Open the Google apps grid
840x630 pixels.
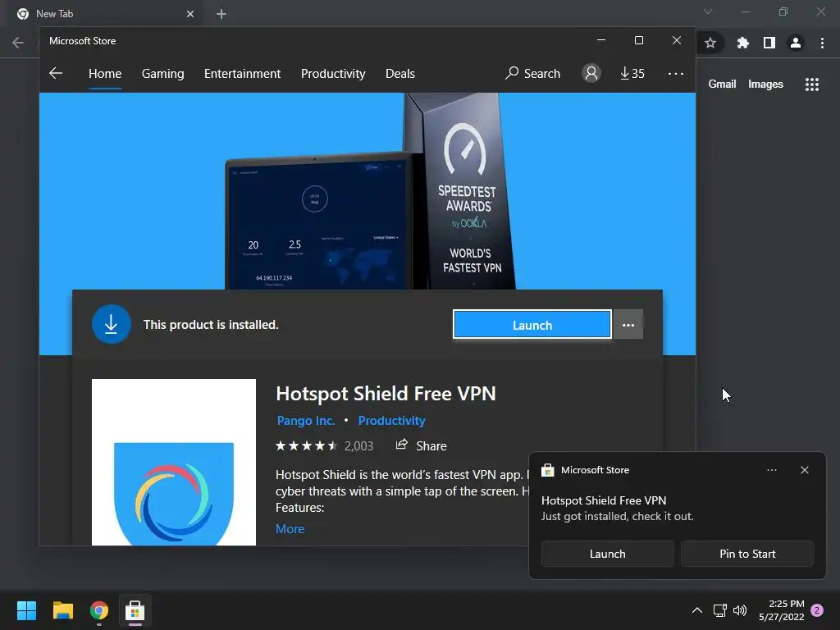(812, 84)
